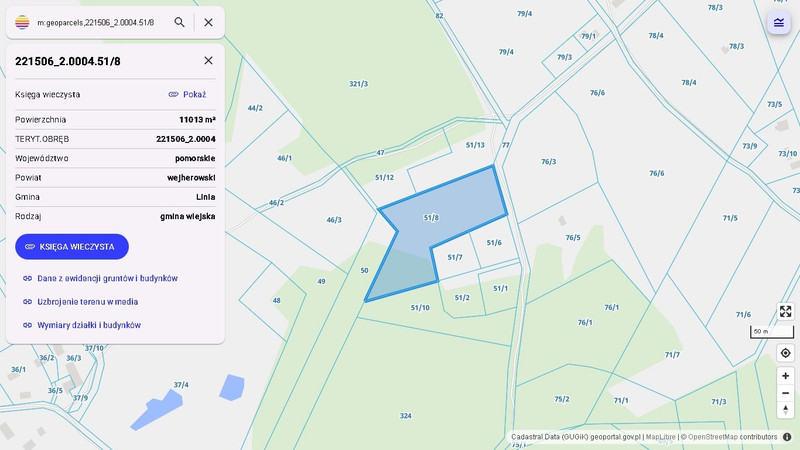The image size is (800, 450).
Task: Open the Pokaż link for Księga wieczysta
Action: pyautogui.click(x=187, y=94)
